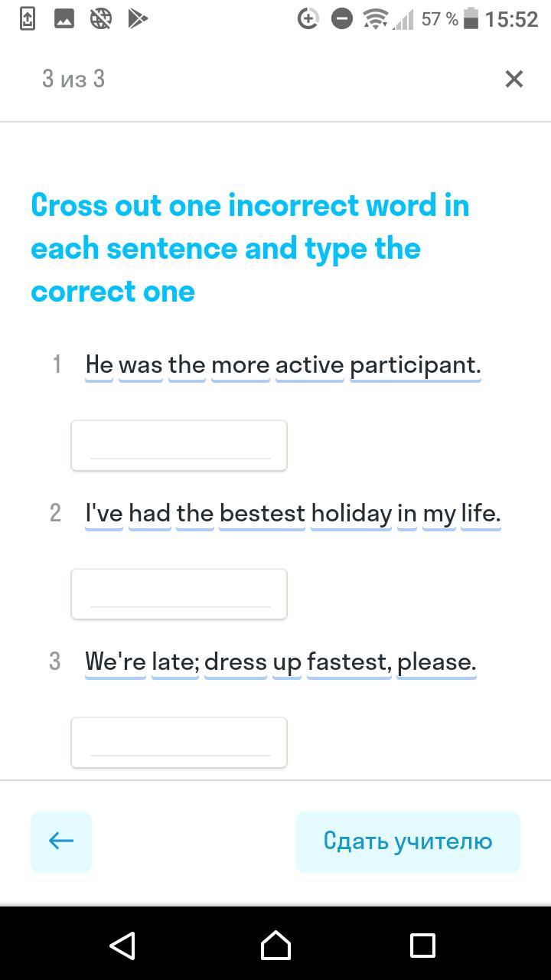Focus the answer field under sentence one
Screen dimensions: 551x980
pos(179,446)
